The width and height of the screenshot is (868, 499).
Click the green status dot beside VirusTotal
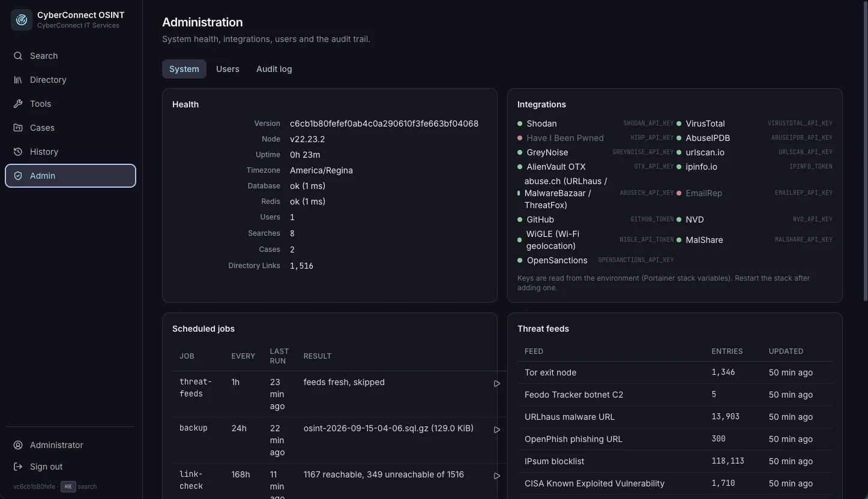pos(679,124)
